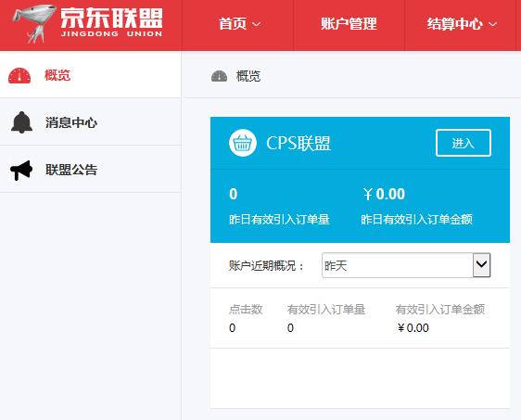Click the ¥0.00 value under 有效引入订单金额
This screenshot has width=521, height=420.
[x=413, y=328]
